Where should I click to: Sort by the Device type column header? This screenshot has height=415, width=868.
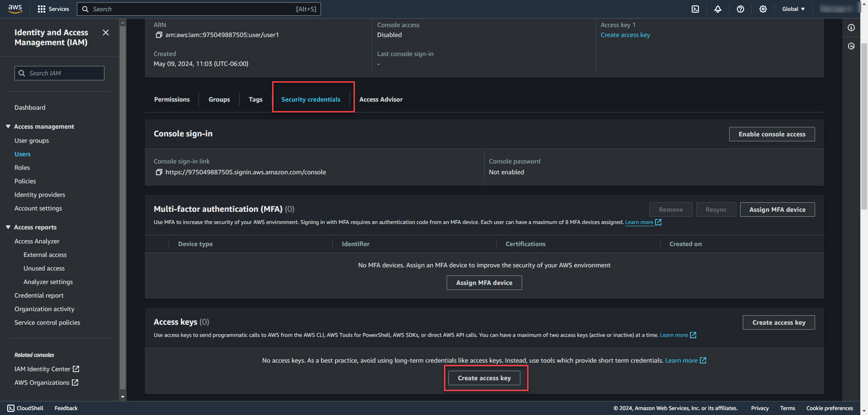tap(195, 244)
